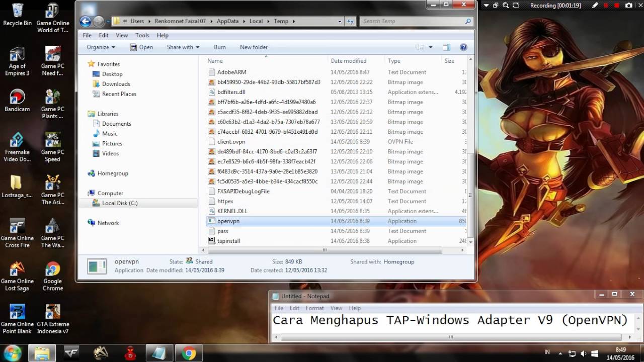Select Network in navigation pane
644x362 pixels.
click(108, 223)
